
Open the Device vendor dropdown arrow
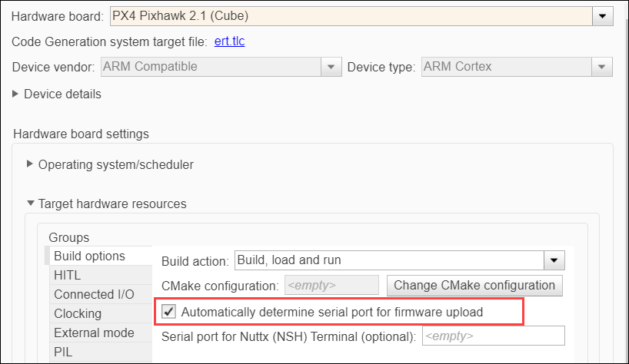331,67
